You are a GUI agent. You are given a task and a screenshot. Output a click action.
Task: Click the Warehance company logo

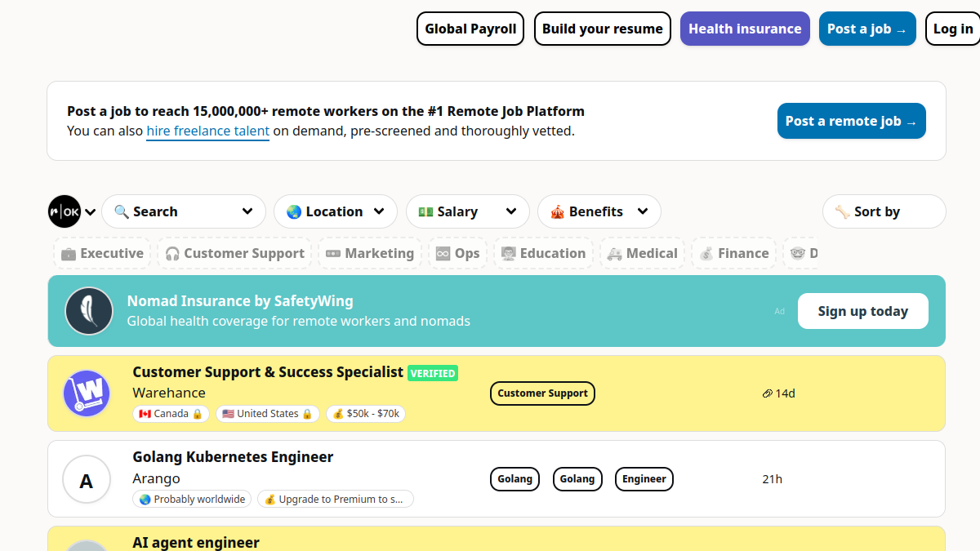coord(87,393)
